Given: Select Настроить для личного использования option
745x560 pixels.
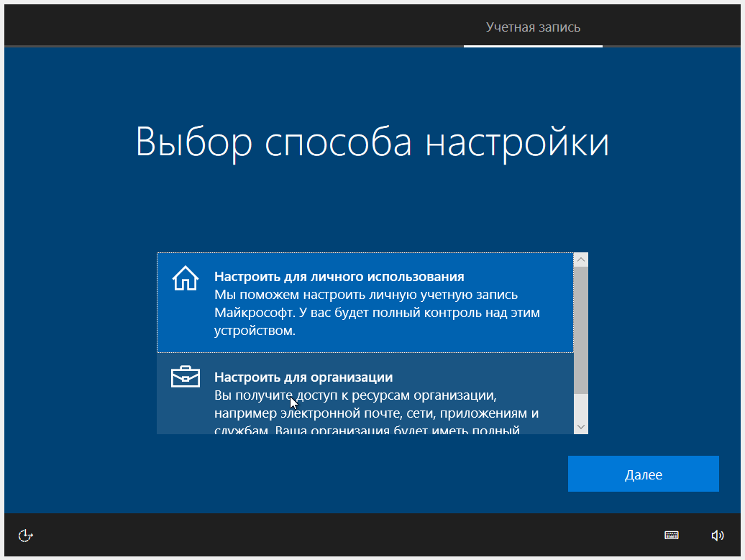Looking at the screenshot, I should 339,277.
